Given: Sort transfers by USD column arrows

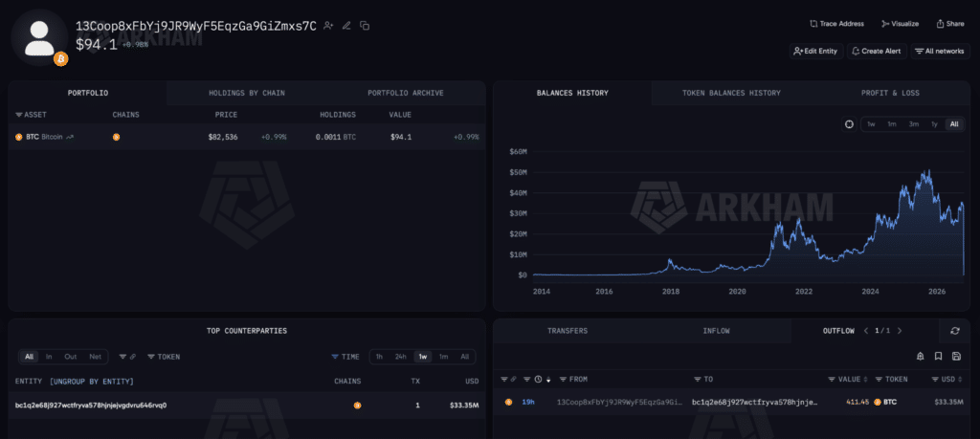Looking at the screenshot, I should click(x=961, y=379).
